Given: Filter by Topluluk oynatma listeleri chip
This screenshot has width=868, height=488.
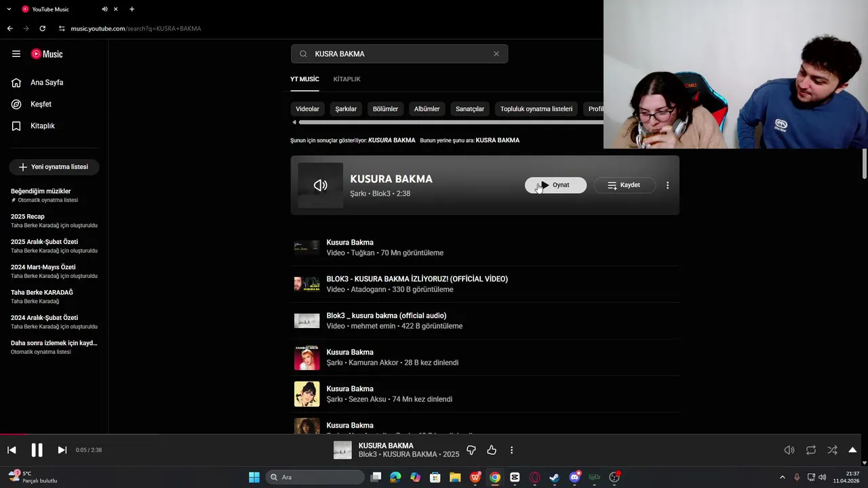Looking at the screenshot, I should click(x=536, y=109).
